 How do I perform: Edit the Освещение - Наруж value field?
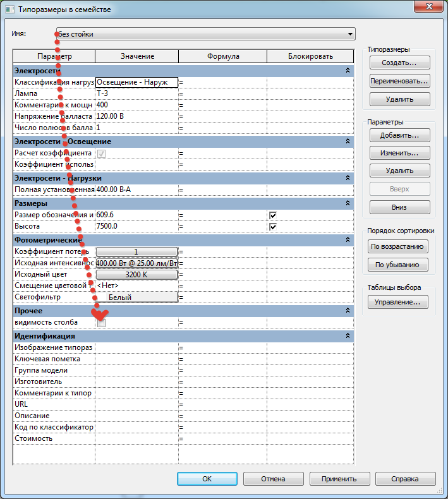pos(136,82)
